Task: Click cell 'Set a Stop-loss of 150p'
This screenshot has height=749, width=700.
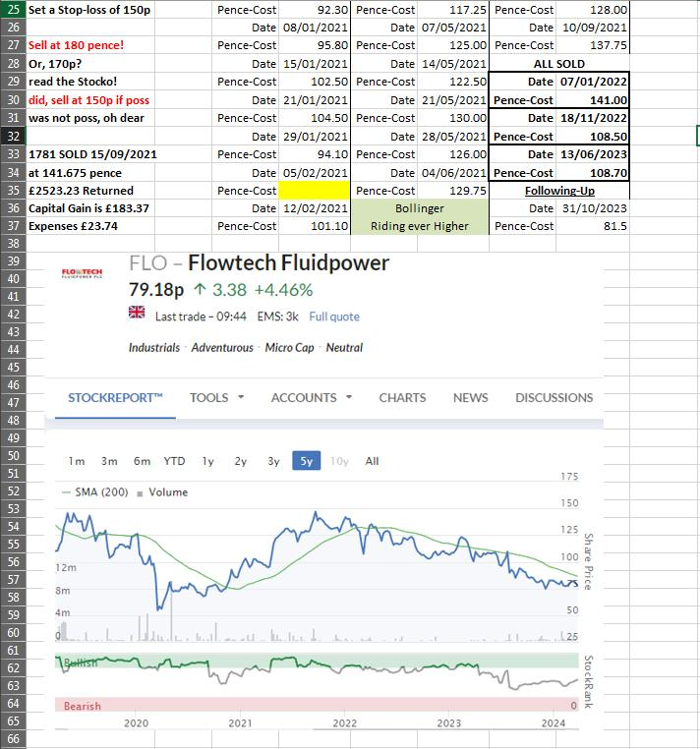Action: click(90, 10)
